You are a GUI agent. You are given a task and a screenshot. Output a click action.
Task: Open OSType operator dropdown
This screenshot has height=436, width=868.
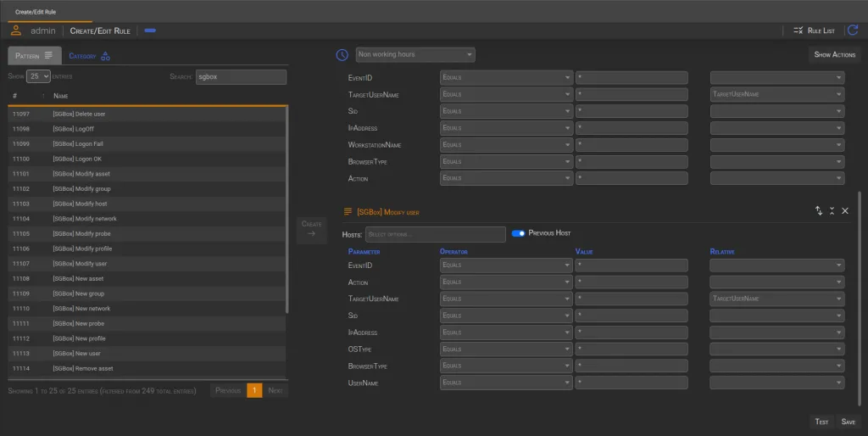point(506,349)
